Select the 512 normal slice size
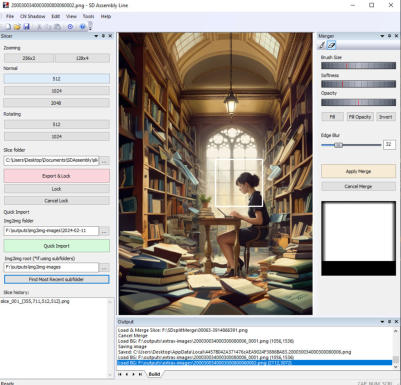Viewport: 401px width, 385px height. point(57,79)
